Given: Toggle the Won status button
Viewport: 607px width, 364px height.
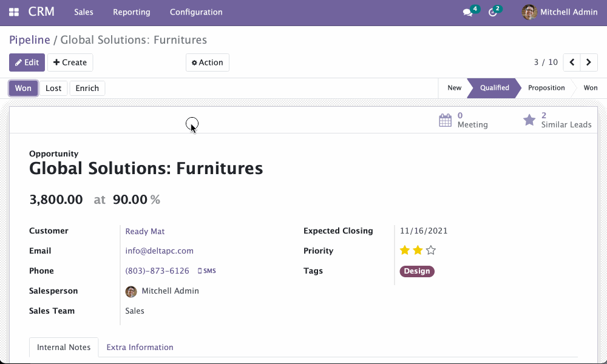Looking at the screenshot, I should [23, 87].
